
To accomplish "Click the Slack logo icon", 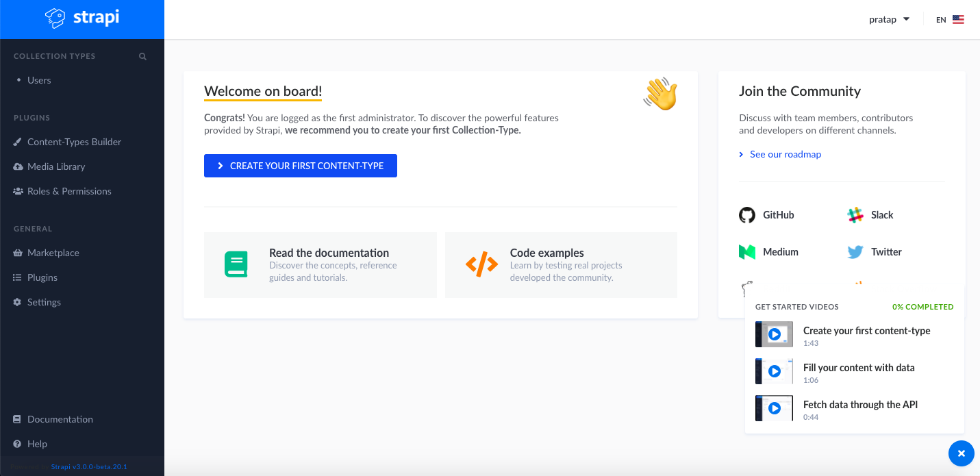I will click(x=855, y=215).
